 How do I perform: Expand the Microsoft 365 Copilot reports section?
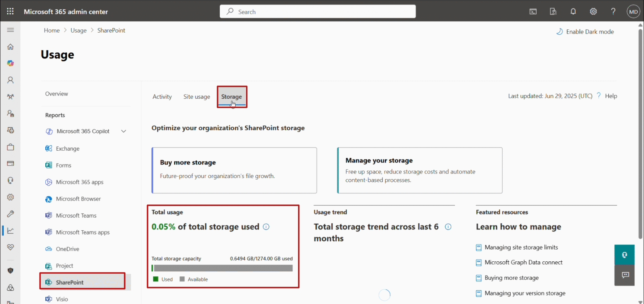[x=124, y=131]
